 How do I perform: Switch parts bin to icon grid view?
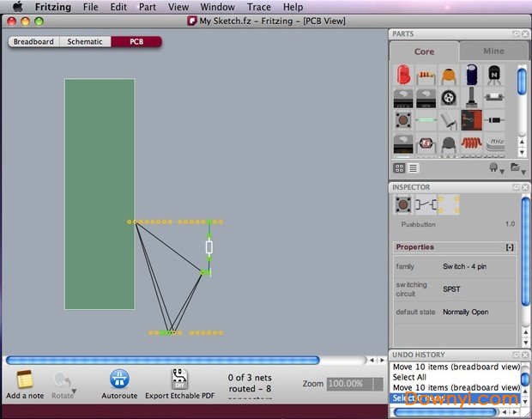400,168
